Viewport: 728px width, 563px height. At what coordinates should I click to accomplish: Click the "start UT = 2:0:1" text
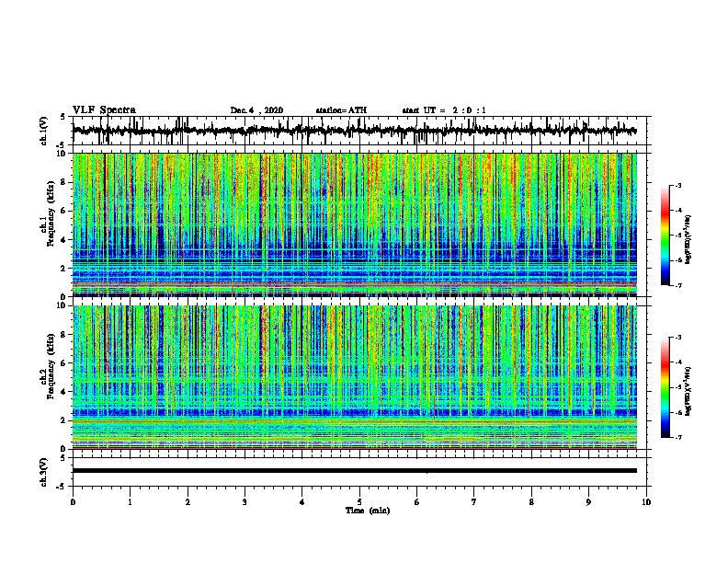[x=444, y=110]
